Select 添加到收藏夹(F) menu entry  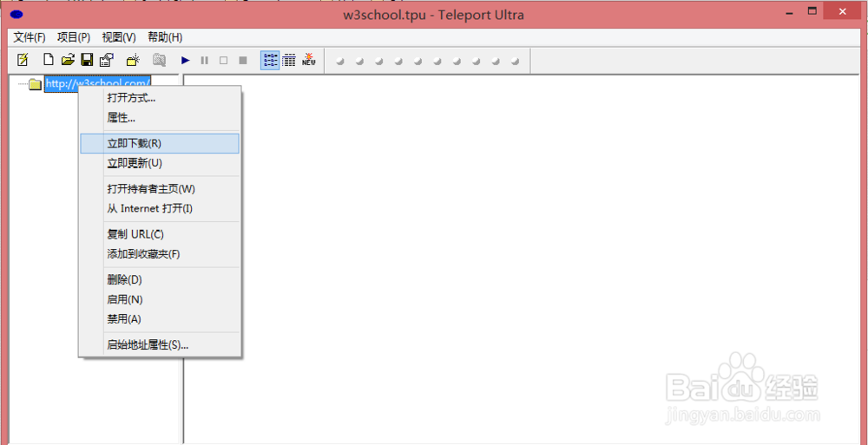point(160,254)
